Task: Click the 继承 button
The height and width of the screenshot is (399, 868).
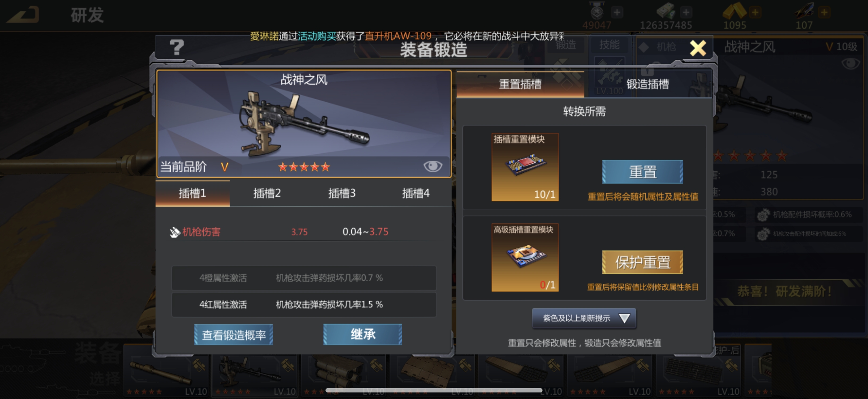Action: [x=362, y=335]
